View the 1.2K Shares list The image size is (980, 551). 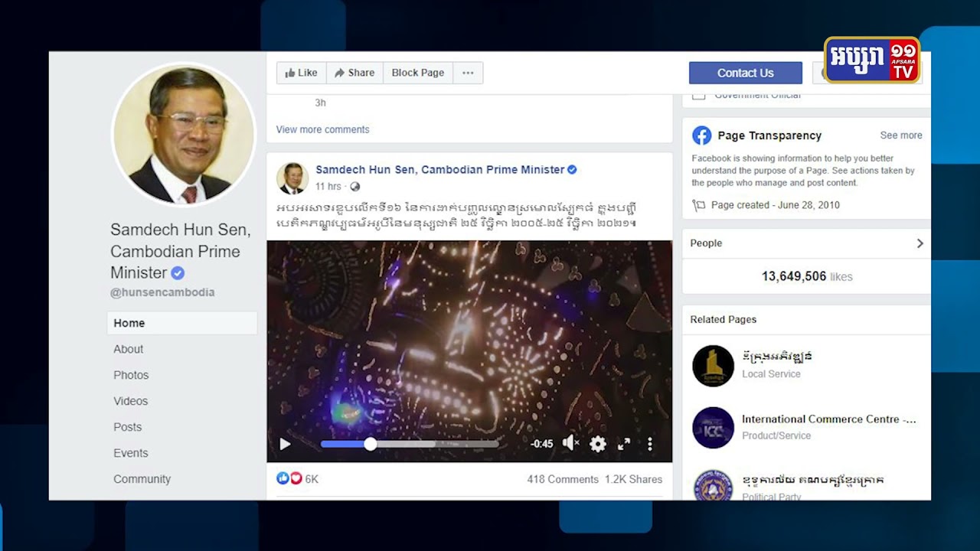click(x=634, y=479)
